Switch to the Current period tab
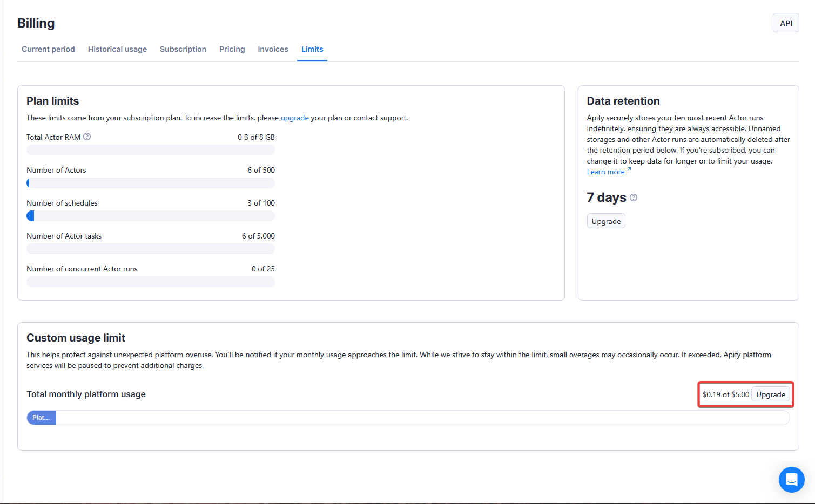Image resolution: width=815 pixels, height=504 pixels. (x=48, y=49)
